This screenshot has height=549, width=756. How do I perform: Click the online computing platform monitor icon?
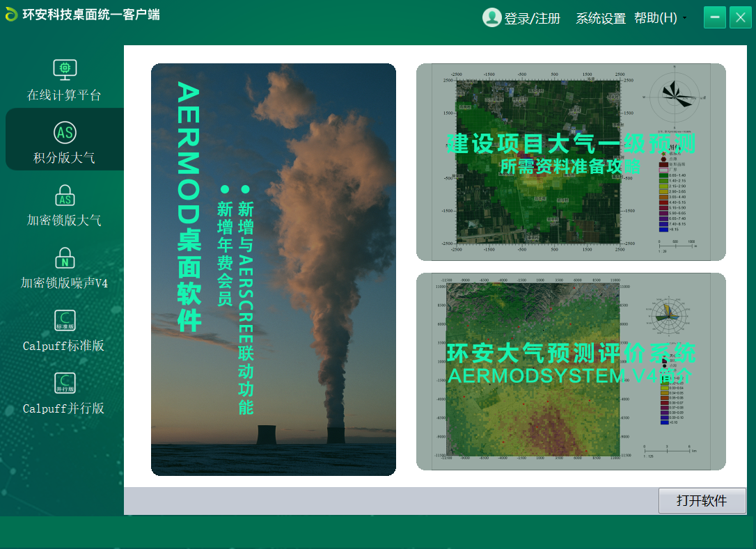tap(65, 70)
